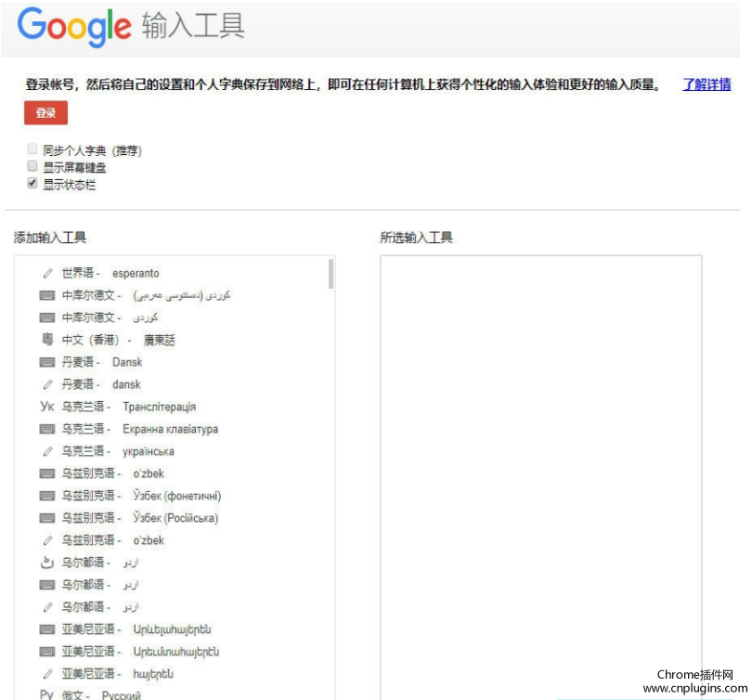Viewport: 752px width, 700px height.
Task: Open the 了解详情 link
Action: 707,84
